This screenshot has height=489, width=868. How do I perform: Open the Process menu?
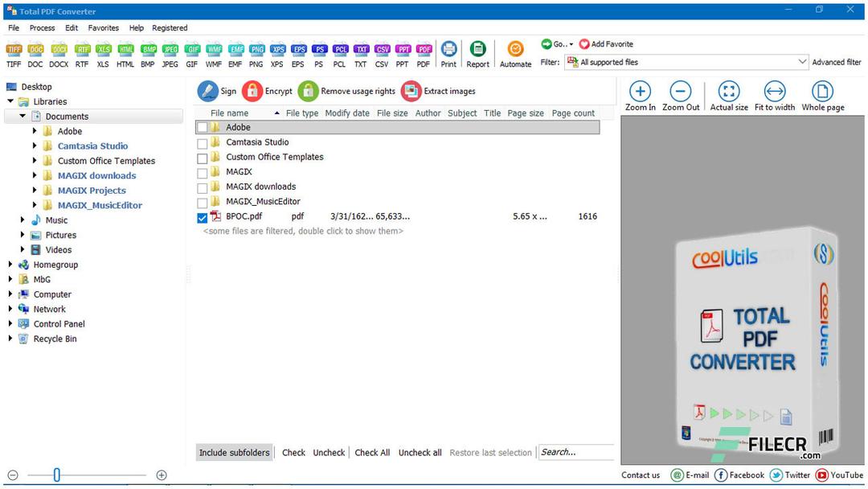point(41,27)
